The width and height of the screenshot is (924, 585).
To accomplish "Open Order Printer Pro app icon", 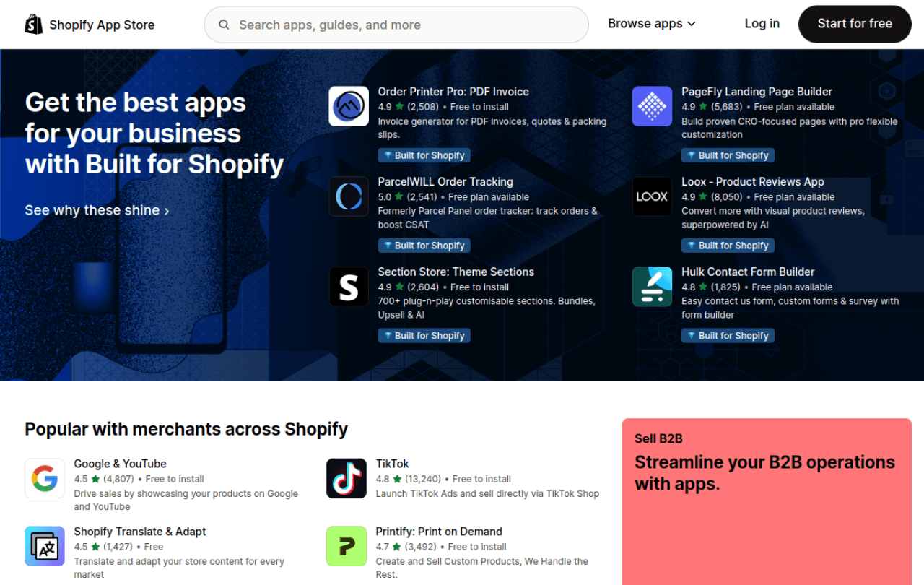I will click(349, 106).
